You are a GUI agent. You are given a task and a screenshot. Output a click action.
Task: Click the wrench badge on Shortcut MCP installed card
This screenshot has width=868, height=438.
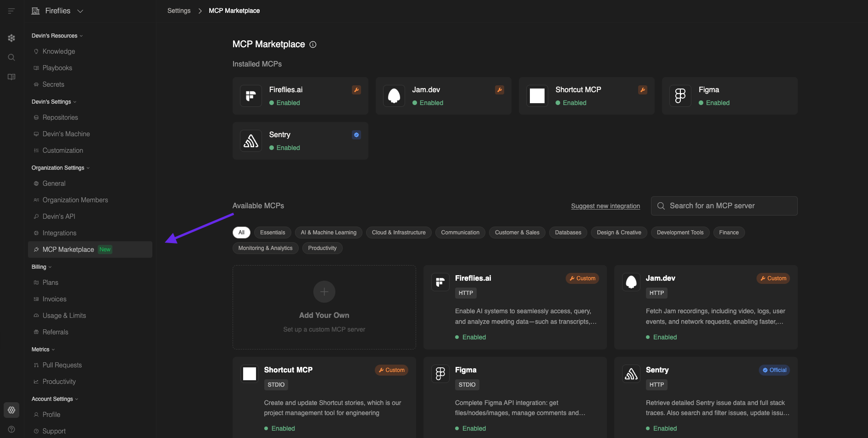[x=643, y=90]
